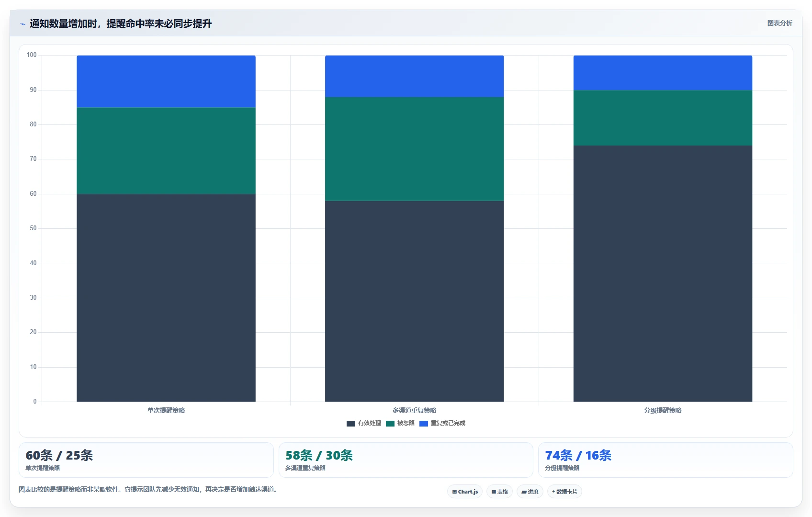The image size is (812, 517).
Task: Click the y-axis tick label 20
Action: point(33,332)
